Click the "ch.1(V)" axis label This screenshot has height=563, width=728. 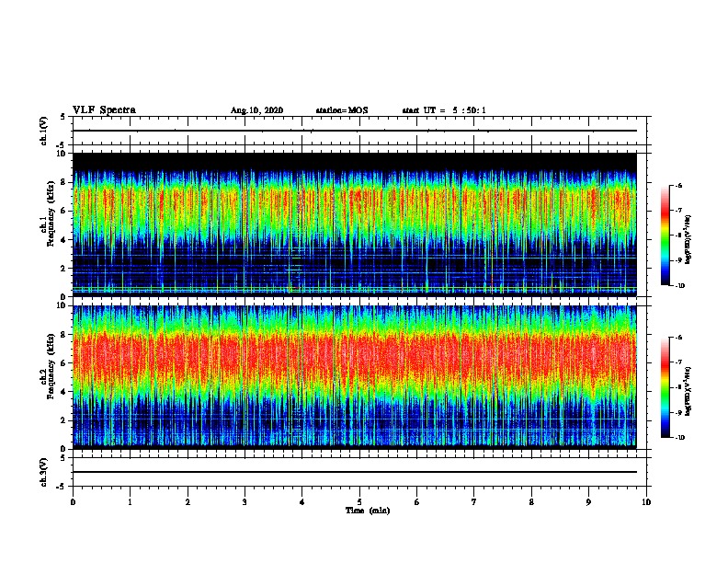(x=44, y=131)
